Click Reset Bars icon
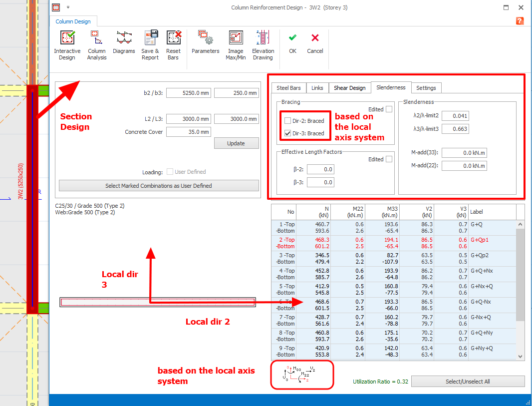The height and width of the screenshot is (406, 532). pos(174,39)
